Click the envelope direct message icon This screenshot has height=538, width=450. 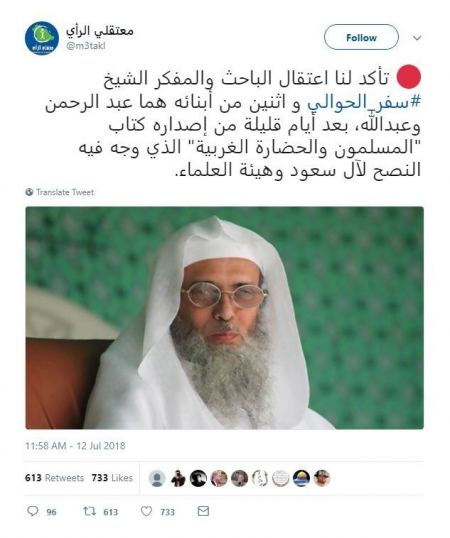pyautogui.click(x=203, y=511)
